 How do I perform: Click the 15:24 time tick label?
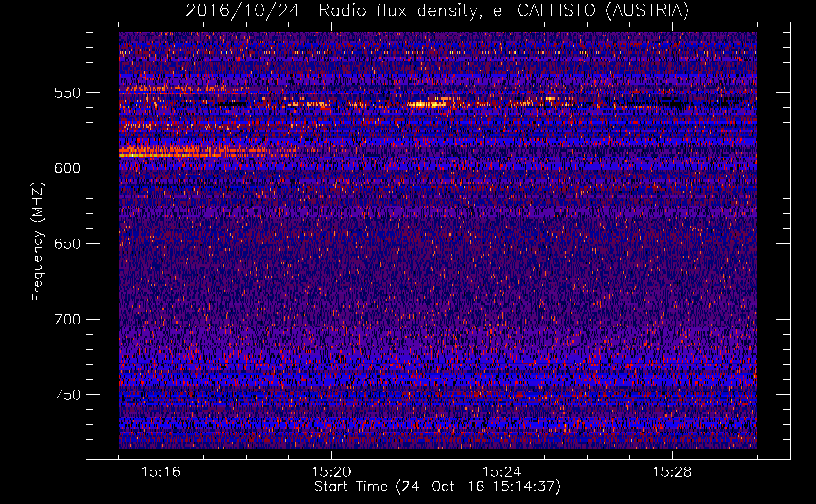[x=502, y=472]
